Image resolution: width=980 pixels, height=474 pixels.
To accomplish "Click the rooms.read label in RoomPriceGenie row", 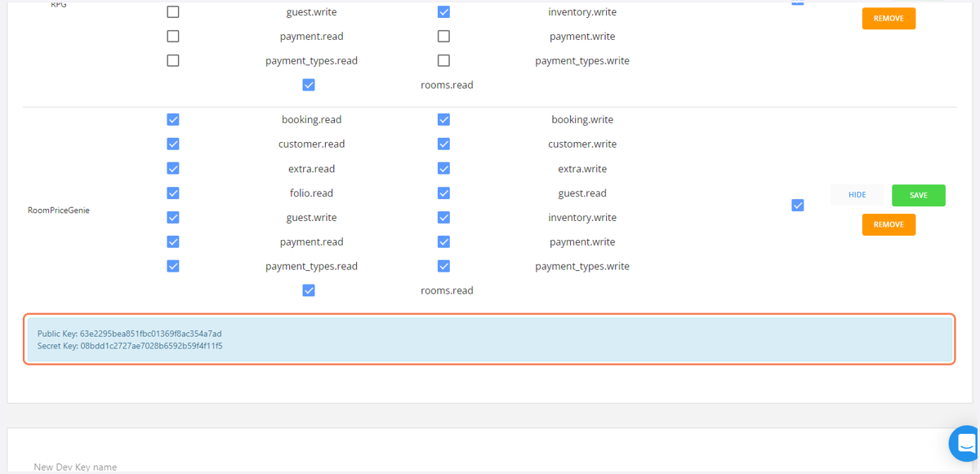I will [447, 290].
